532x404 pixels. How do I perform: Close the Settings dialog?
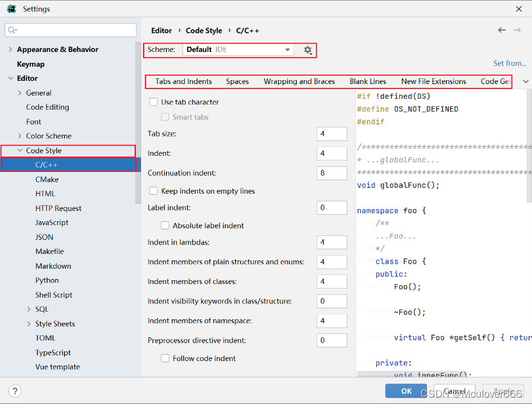519,9
